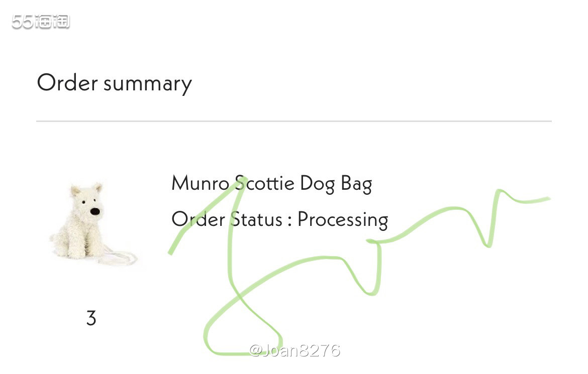Click the word "Status" in the status line
The height and width of the screenshot is (374, 588).
point(256,220)
